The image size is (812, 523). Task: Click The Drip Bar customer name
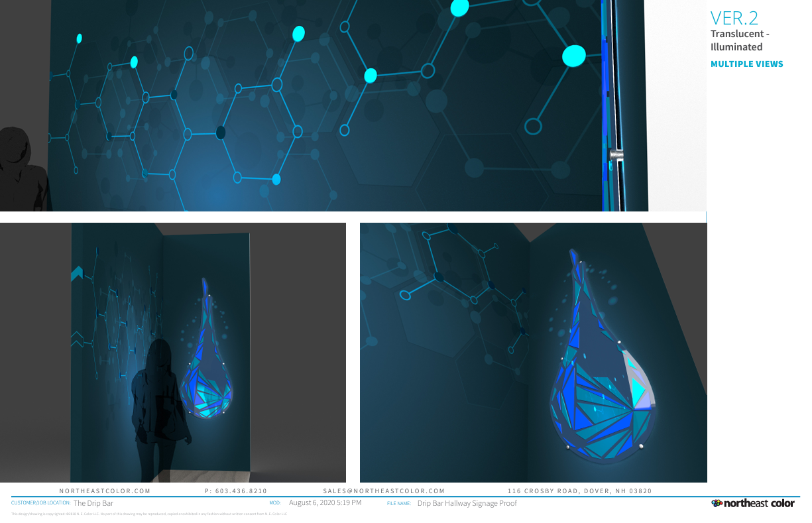click(x=93, y=503)
